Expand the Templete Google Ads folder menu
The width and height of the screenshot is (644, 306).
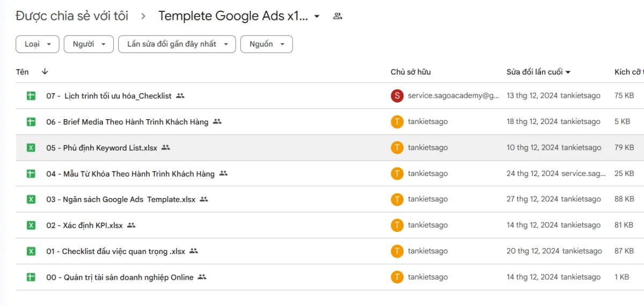[x=317, y=16]
